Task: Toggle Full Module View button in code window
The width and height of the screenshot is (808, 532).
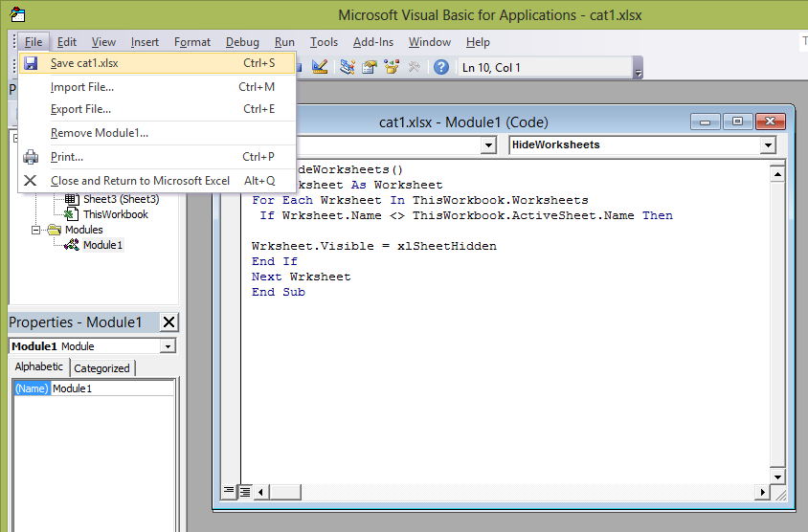Action: pos(245,492)
